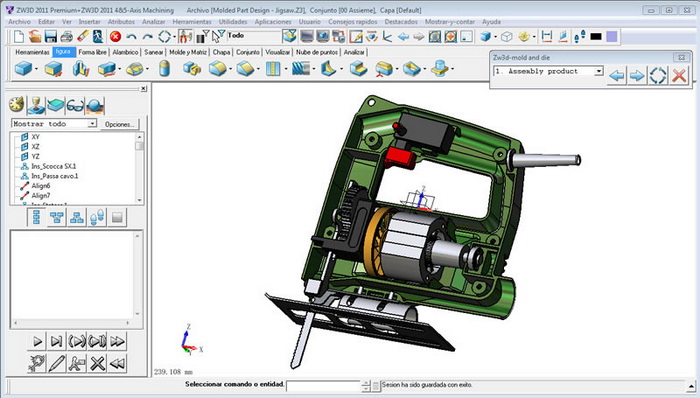Select the block primitive shape tool

click(23, 69)
